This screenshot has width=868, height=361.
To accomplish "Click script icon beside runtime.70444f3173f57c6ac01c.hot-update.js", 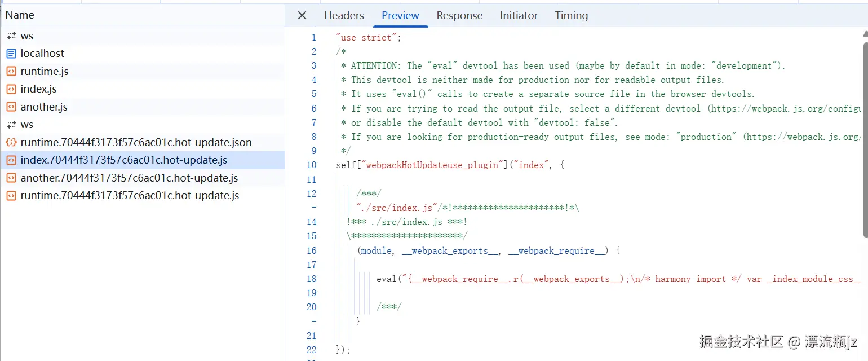I will point(11,196).
